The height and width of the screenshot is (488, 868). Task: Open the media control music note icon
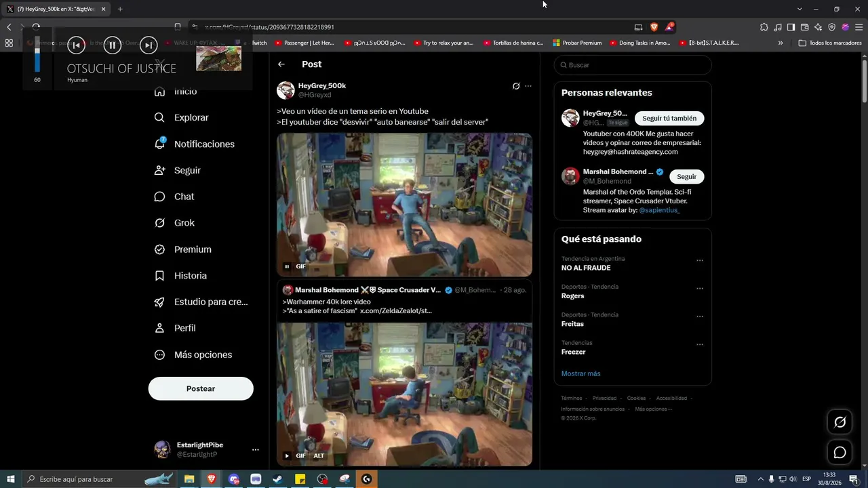[x=778, y=27]
